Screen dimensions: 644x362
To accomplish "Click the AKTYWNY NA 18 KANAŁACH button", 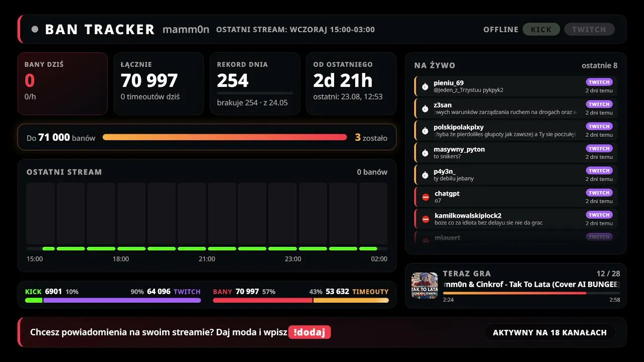I will point(550,332).
